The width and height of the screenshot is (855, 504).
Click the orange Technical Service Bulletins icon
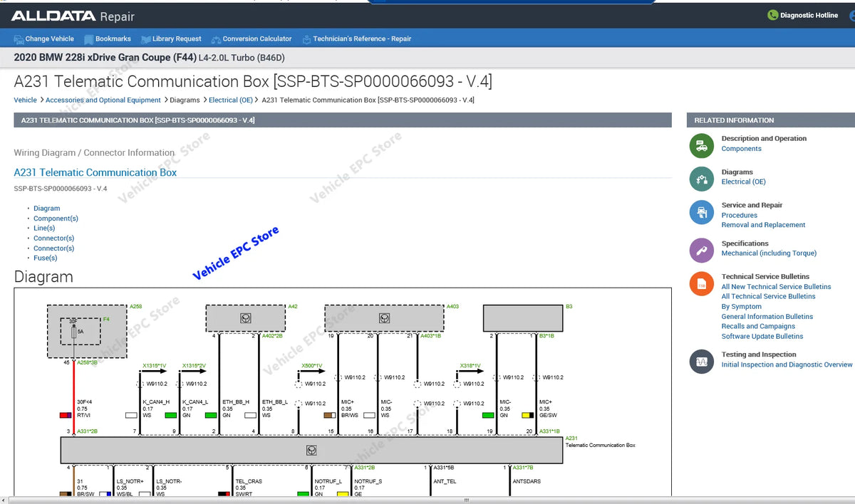[x=701, y=284]
